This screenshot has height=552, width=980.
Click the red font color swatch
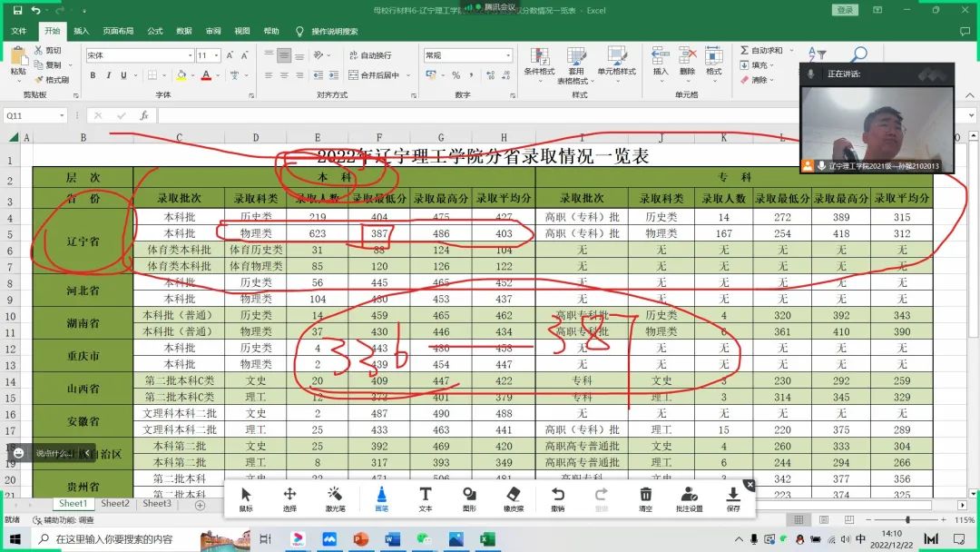tap(206, 75)
